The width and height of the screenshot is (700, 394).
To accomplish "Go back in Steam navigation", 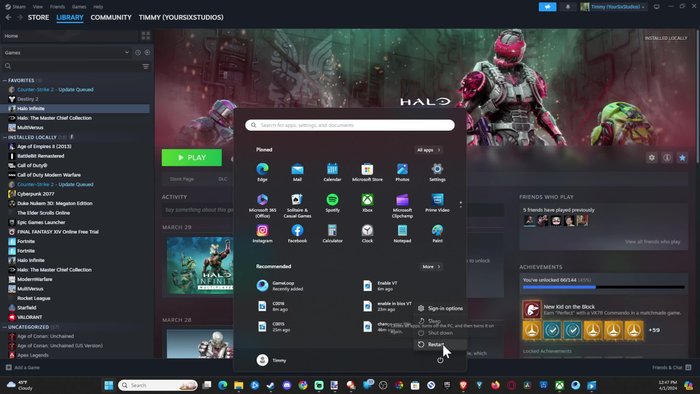I will (8, 17).
